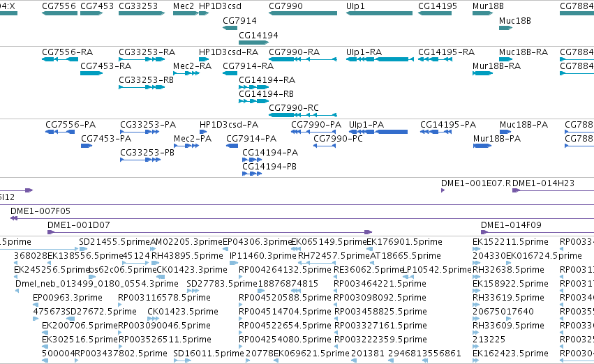Click the Muc18B gene label
The width and height of the screenshot is (594, 364).
click(515, 20)
